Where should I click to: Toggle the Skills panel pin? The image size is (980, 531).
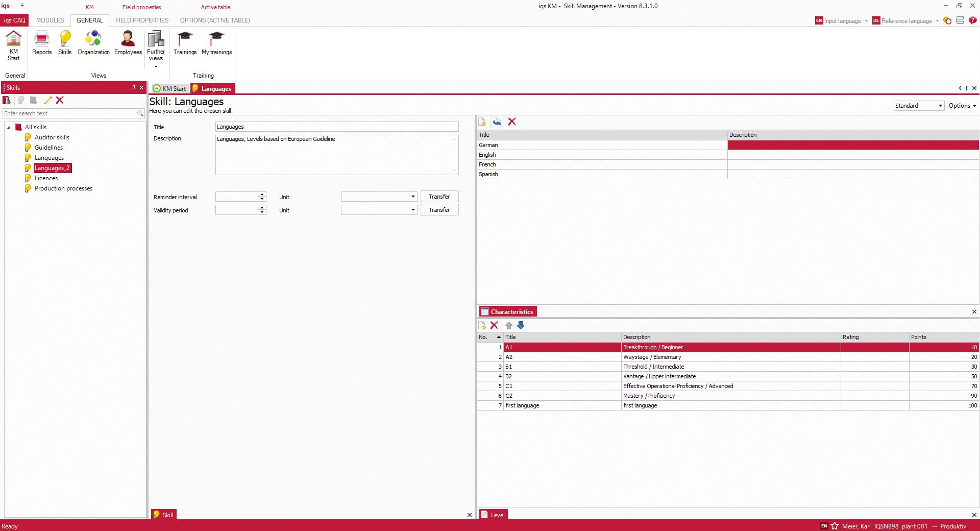tap(134, 87)
